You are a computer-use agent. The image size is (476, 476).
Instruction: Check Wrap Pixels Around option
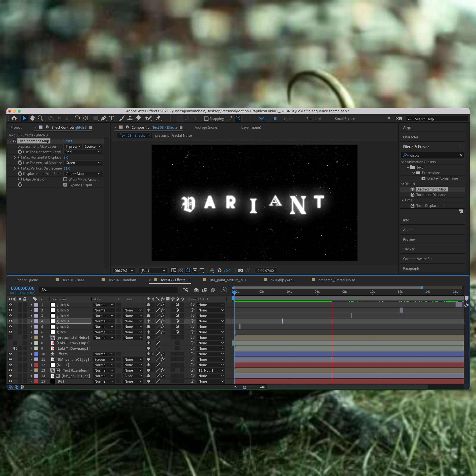click(65, 179)
